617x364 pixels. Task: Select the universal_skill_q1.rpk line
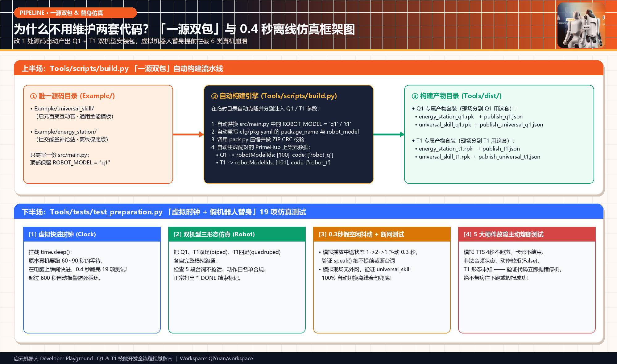point(479,125)
